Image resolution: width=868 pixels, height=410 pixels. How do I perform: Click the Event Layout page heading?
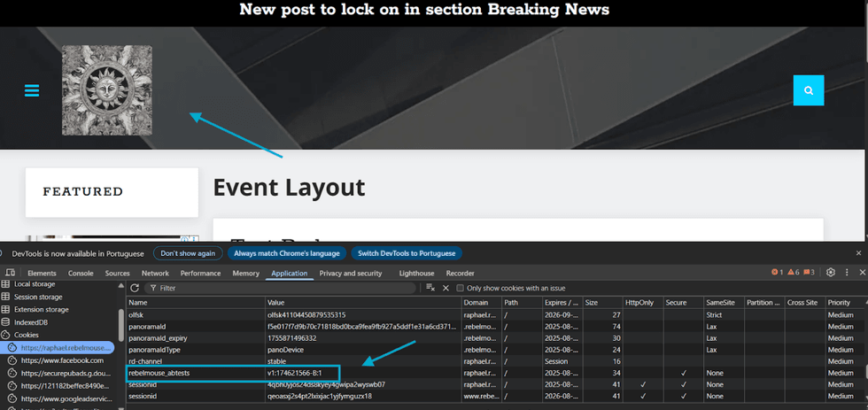(289, 188)
